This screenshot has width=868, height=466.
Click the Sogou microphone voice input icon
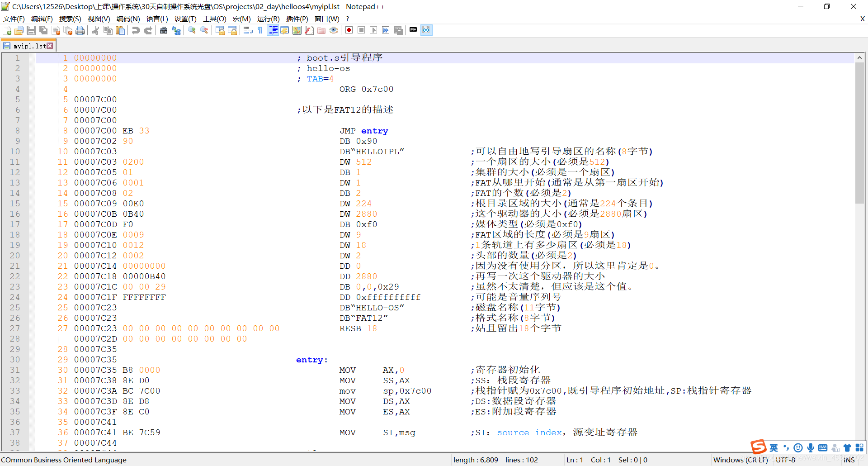pos(811,448)
